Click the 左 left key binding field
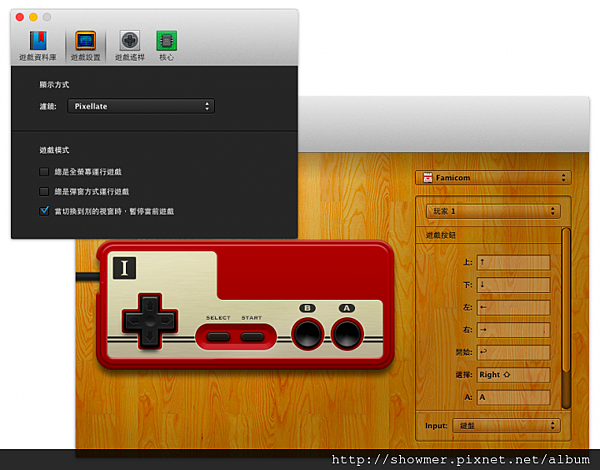This screenshot has height=470, width=600. pos(513,307)
